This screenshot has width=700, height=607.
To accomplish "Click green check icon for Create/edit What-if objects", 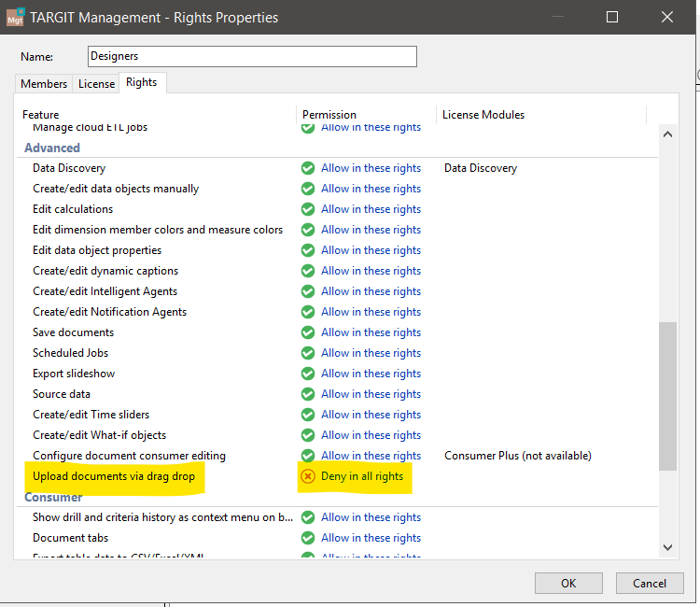I will (x=308, y=435).
